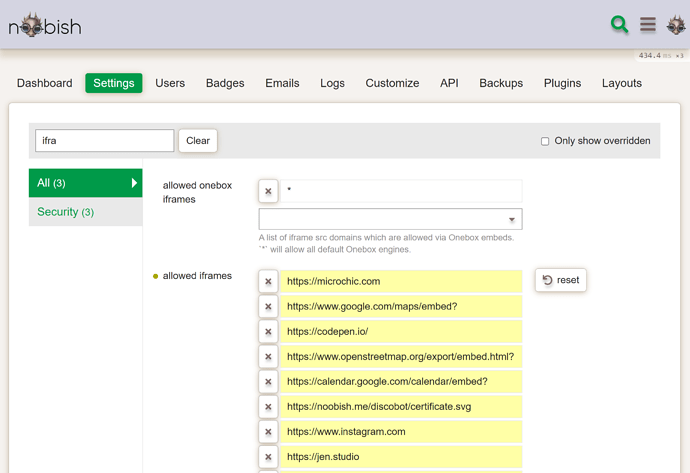Click the calendar.google.com embed value
The width and height of the screenshot is (690, 473).
(x=401, y=381)
